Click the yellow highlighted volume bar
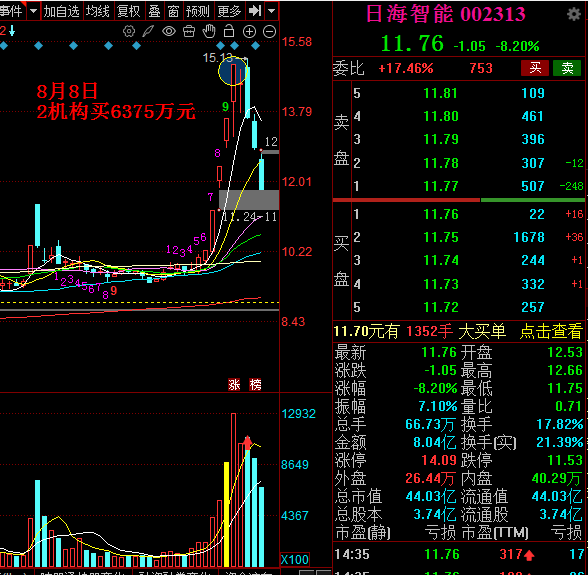The width and height of the screenshot is (588, 575). click(x=226, y=514)
